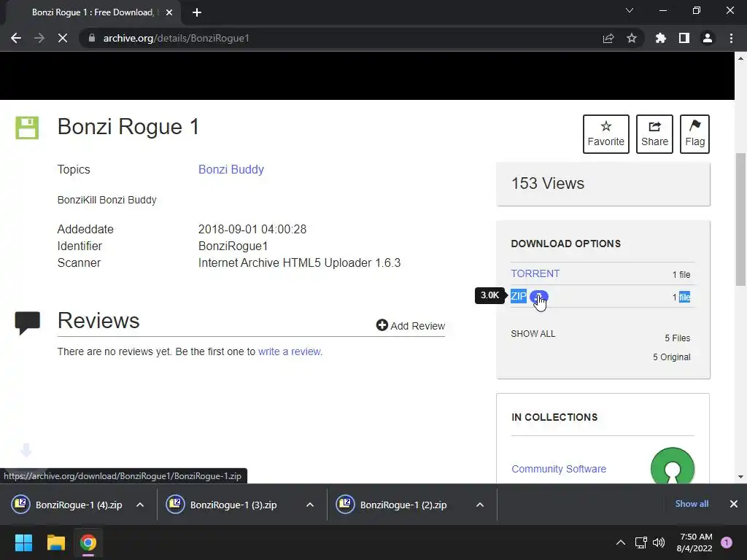This screenshot has width=747, height=560.
Task: Click SHOW ALL download files
Action: coord(533,334)
